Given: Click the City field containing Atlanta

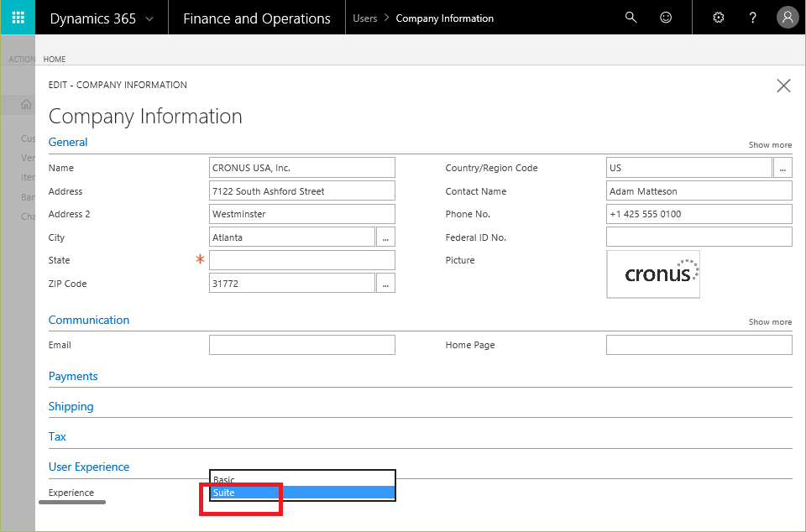Looking at the screenshot, I should click(x=292, y=237).
